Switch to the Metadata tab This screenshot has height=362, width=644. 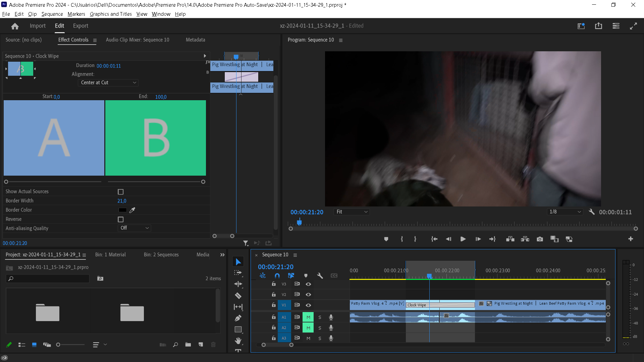click(195, 40)
